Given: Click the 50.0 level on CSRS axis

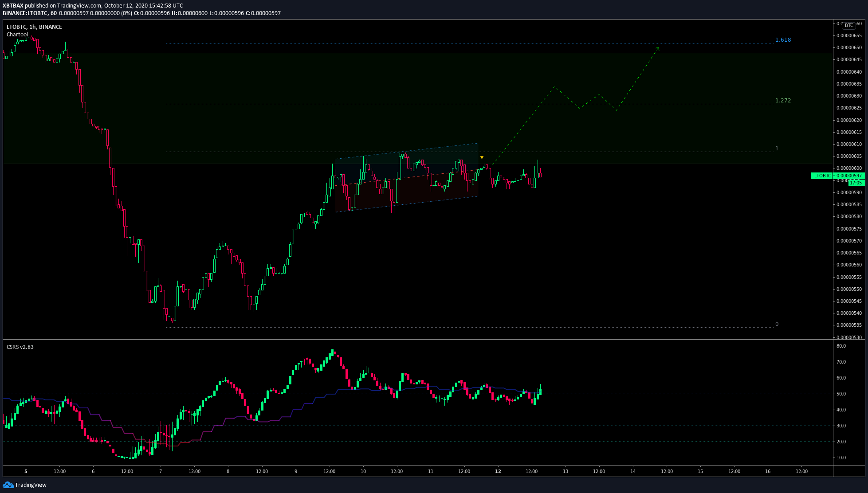Looking at the screenshot, I should [x=841, y=394].
